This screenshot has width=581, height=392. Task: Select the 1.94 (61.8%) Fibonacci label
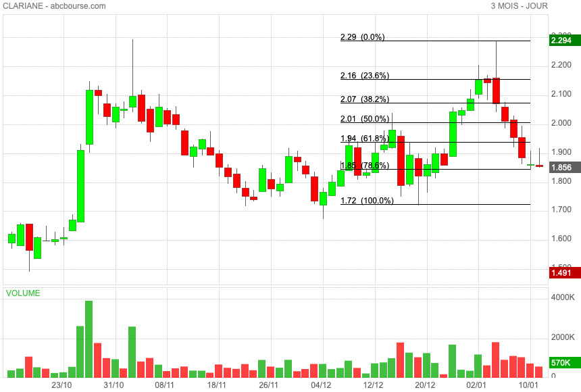(x=365, y=139)
